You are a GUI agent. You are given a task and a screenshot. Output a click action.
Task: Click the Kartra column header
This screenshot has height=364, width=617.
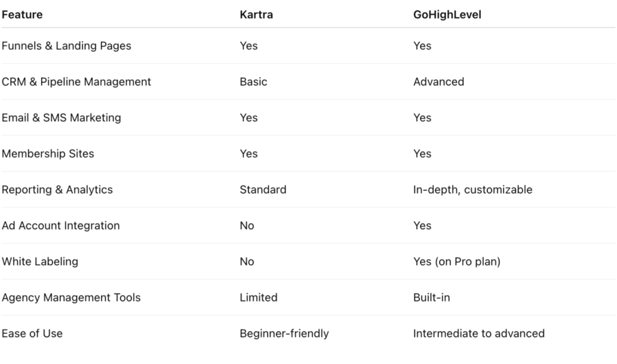[x=256, y=14]
